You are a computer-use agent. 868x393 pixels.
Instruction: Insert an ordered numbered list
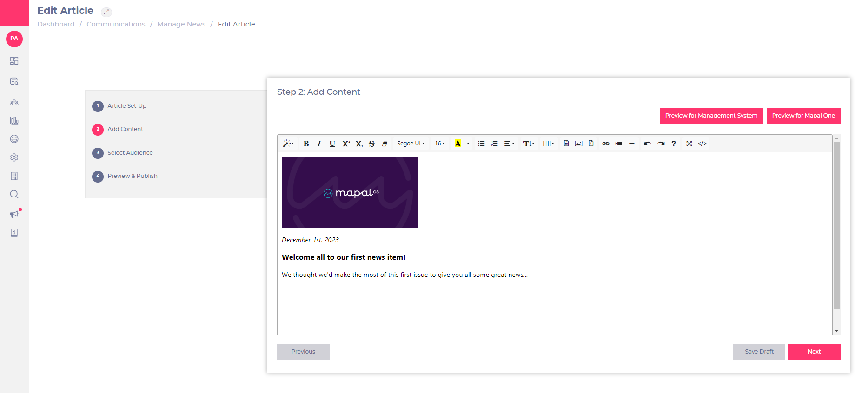(x=494, y=144)
